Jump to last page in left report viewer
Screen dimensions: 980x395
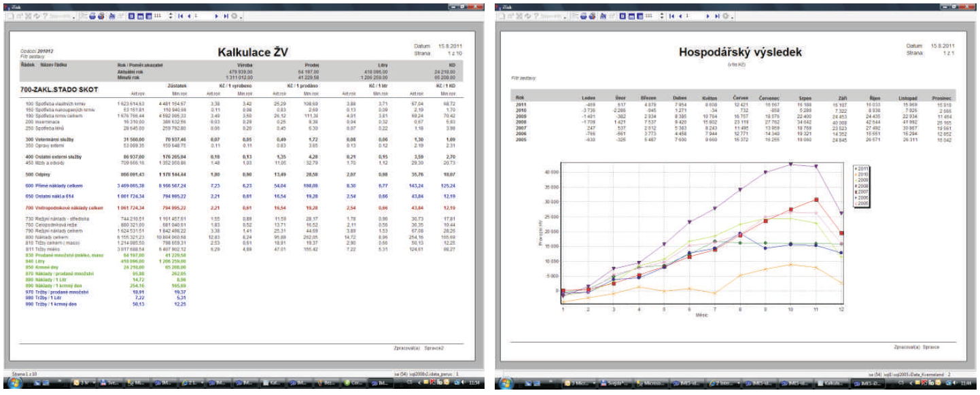point(226,15)
